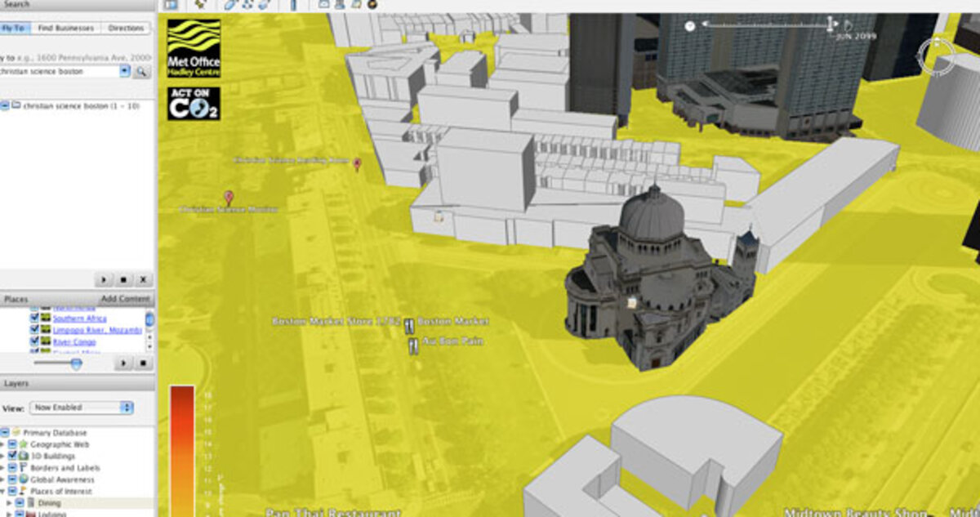Click the Places opacity slider handle
Image resolution: width=980 pixels, height=517 pixels.
tap(76, 364)
